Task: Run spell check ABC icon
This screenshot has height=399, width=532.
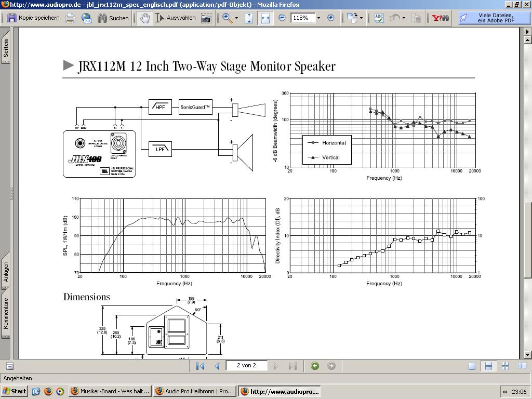Action: pyautogui.click(x=379, y=18)
